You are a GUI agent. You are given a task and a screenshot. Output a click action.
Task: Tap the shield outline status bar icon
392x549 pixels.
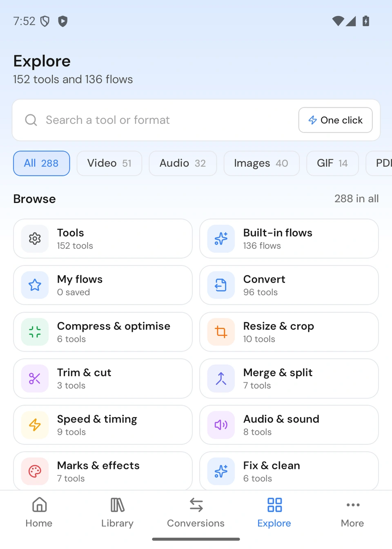tap(45, 21)
